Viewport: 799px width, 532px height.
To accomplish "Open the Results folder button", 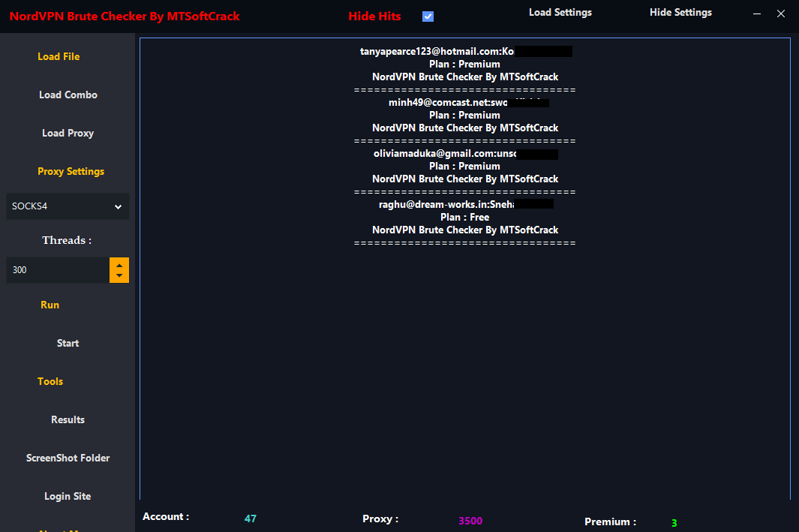I will [x=68, y=420].
